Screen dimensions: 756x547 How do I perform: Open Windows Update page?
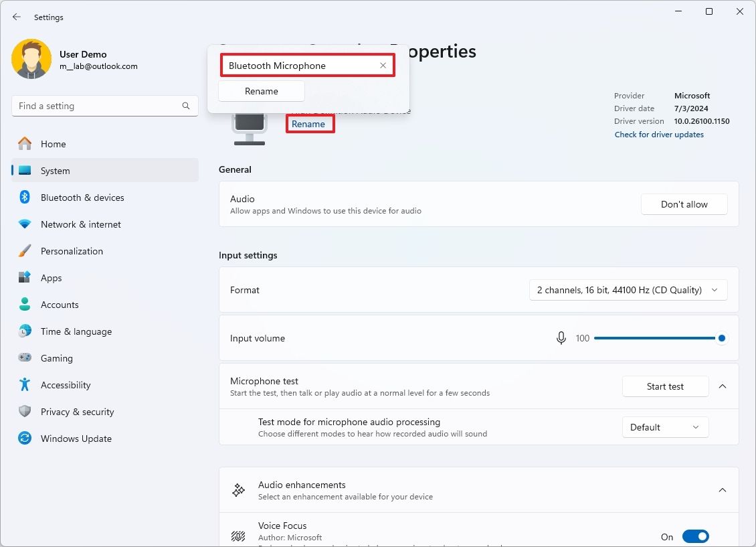click(76, 439)
